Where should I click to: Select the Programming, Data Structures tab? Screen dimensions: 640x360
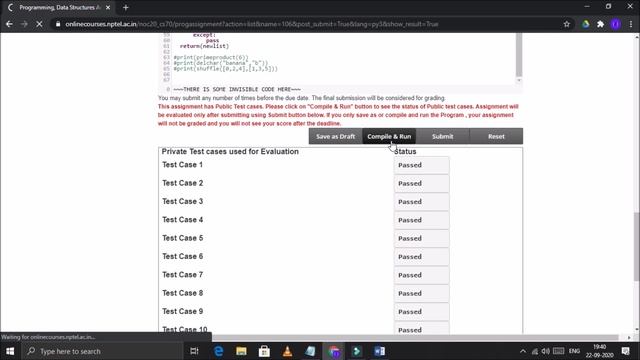59,7
